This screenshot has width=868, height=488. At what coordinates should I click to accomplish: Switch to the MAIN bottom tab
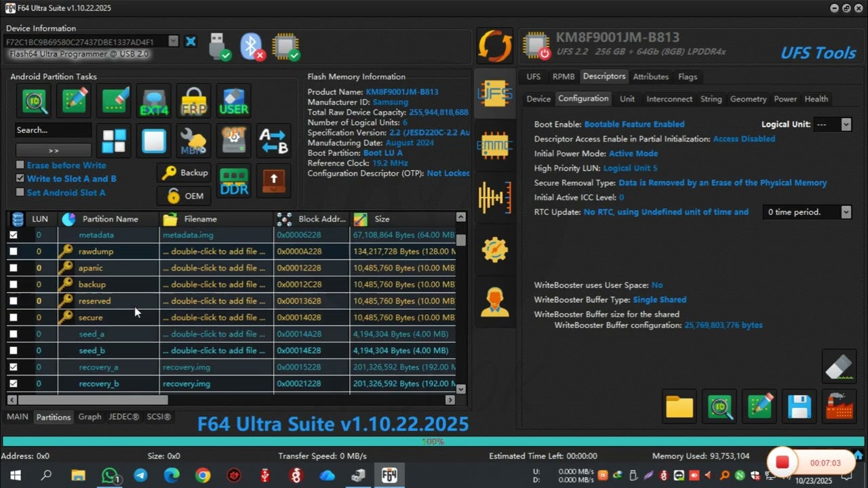point(18,417)
